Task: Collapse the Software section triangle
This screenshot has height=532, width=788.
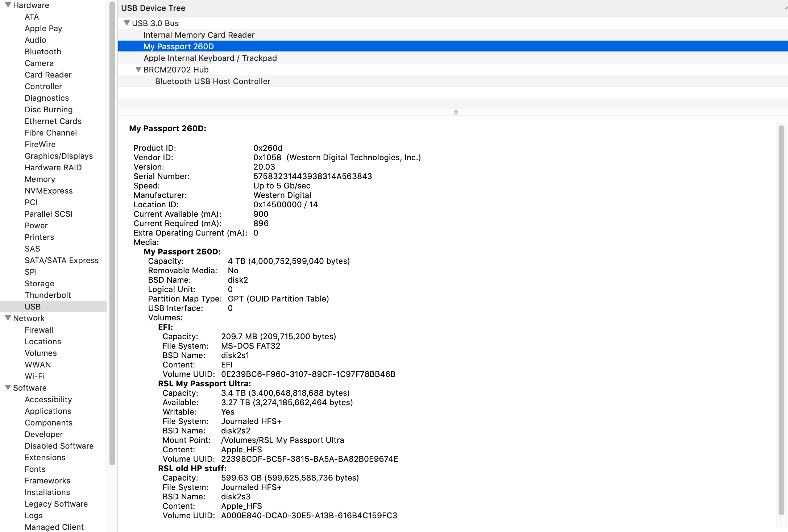Action: pyautogui.click(x=8, y=388)
